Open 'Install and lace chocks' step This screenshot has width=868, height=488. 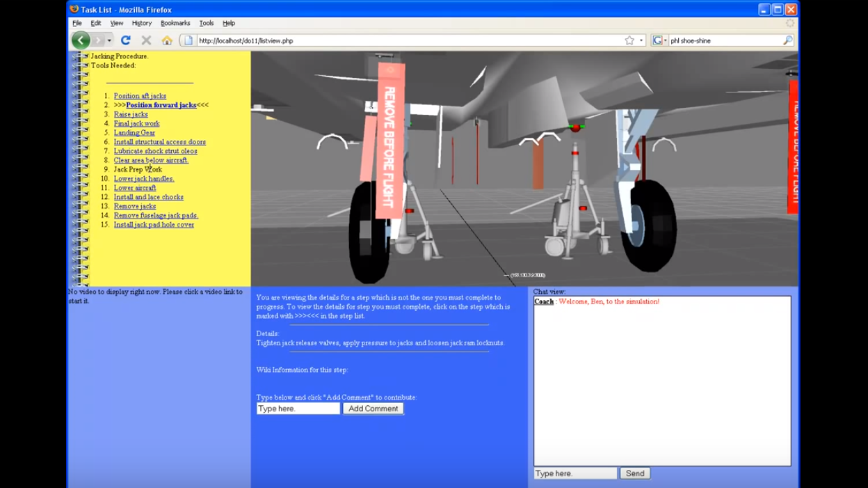pyautogui.click(x=149, y=197)
